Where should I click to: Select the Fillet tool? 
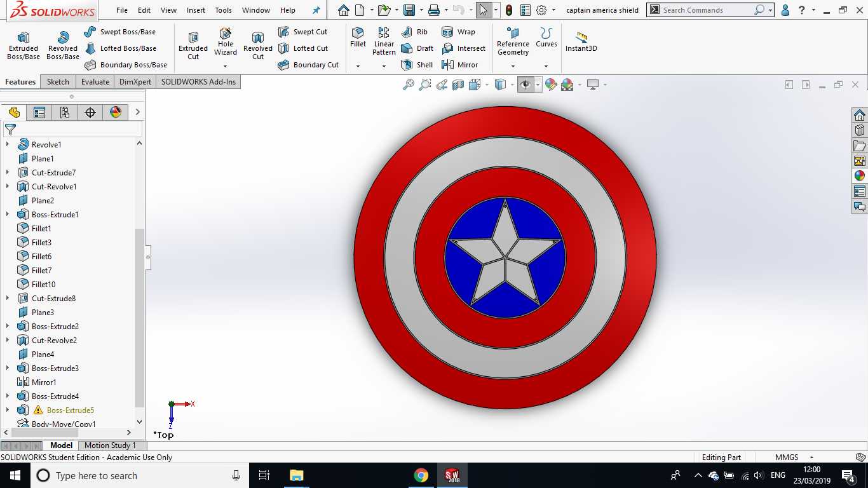[x=358, y=37]
